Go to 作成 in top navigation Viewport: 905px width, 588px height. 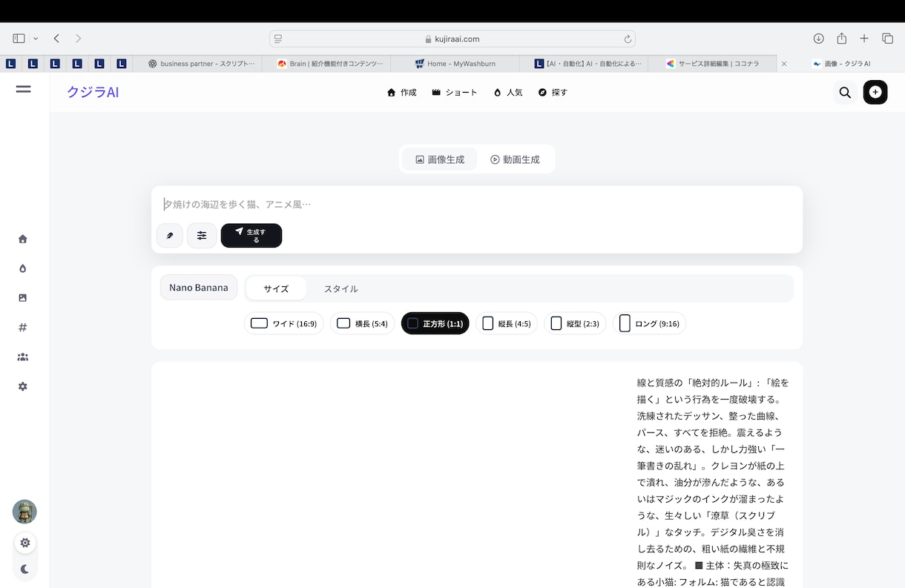(x=402, y=93)
